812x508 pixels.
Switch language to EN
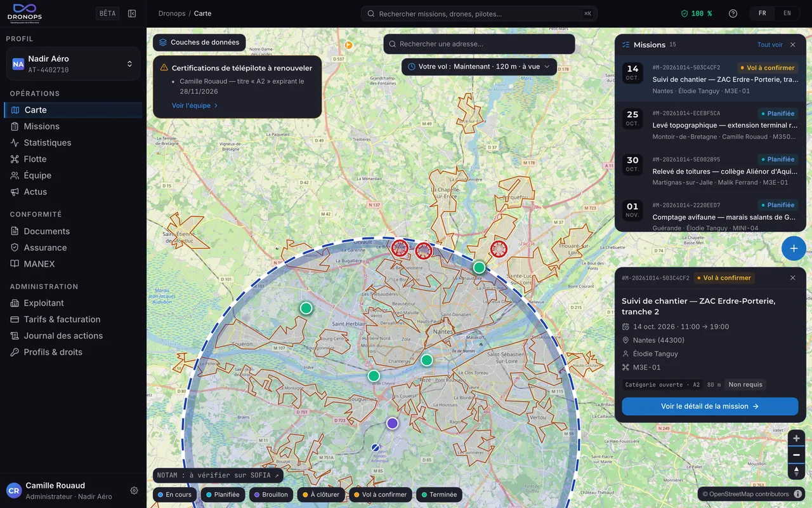click(787, 13)
